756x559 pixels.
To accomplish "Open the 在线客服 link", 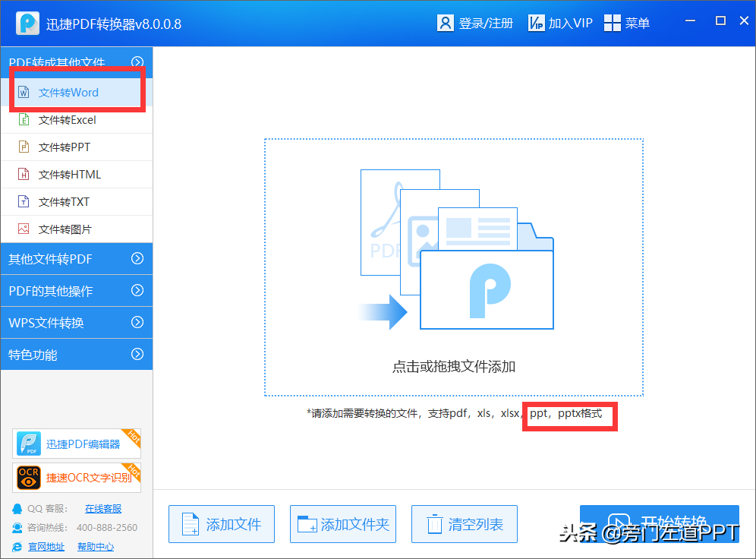I will pyautogui.click(x=103, y=508).
